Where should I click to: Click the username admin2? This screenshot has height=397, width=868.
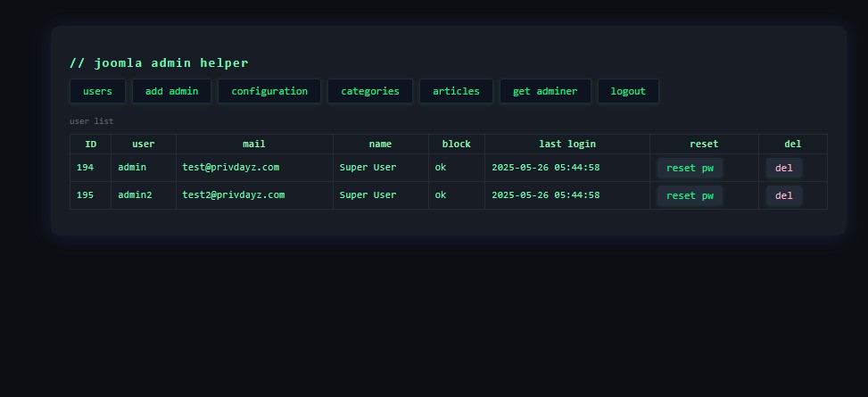(135, 194)
